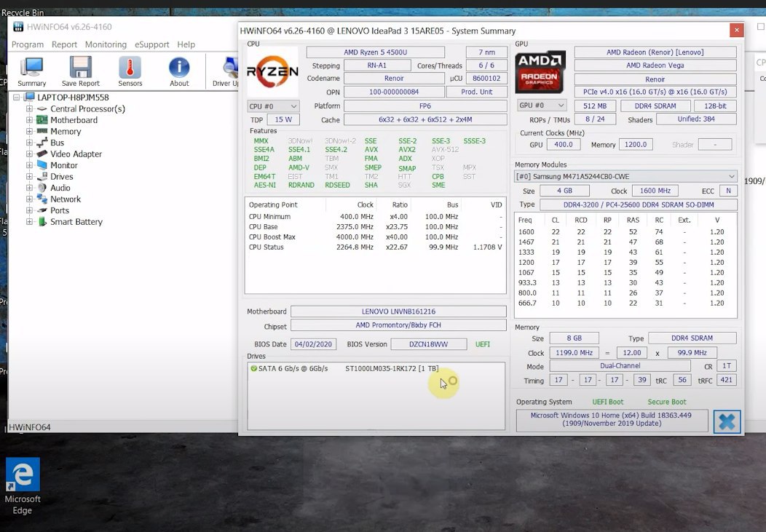Screen dimensions: 766x532
Task: Click the HWiNFO64 title bar app icon
Action: pyautogui.click(x=18, y=27)
